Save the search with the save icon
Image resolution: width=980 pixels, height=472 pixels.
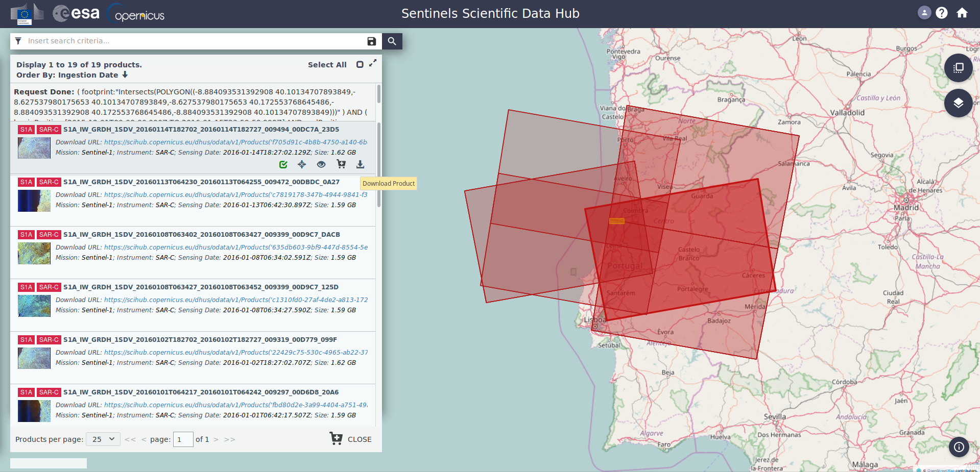(x=371, y=41)
